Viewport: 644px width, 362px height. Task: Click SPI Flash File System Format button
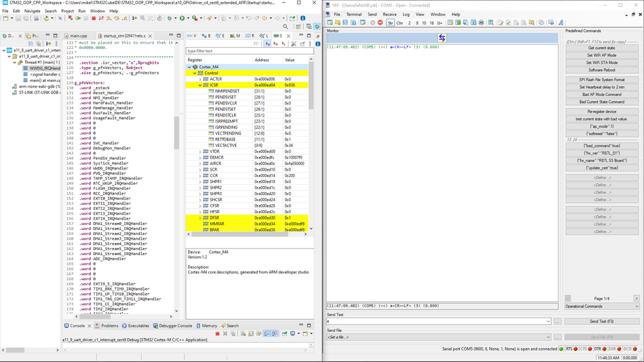601,80
